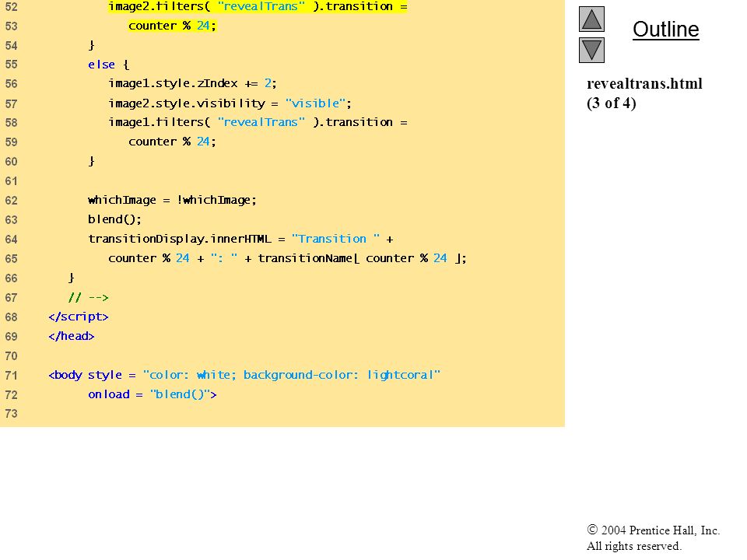Click "<body style" on line 71
747x560 pixels.
(85, 375)
